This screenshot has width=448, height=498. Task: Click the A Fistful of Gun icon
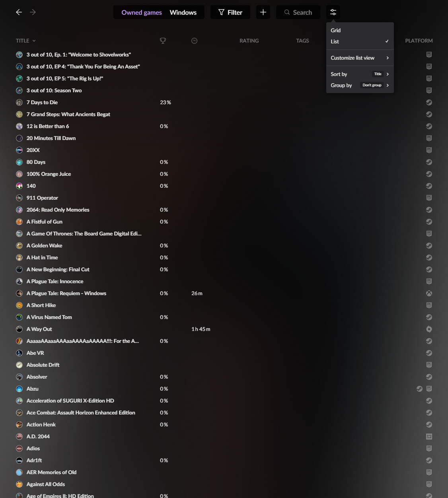[19, 222]
